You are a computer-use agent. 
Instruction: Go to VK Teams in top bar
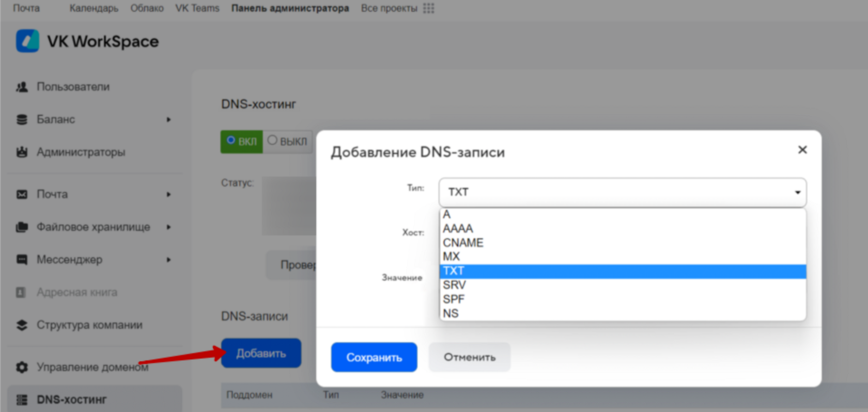coord(197,8)
